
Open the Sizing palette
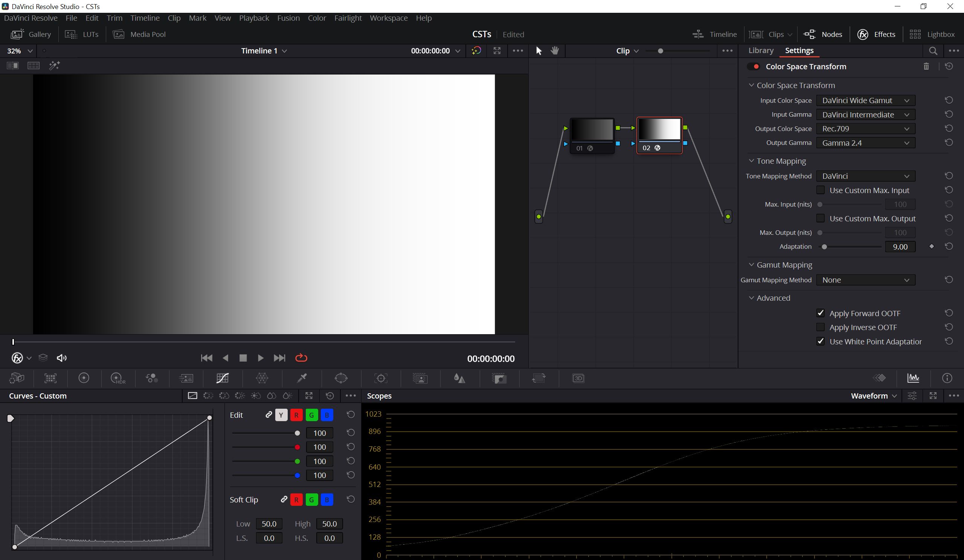[x=538, y=378]
